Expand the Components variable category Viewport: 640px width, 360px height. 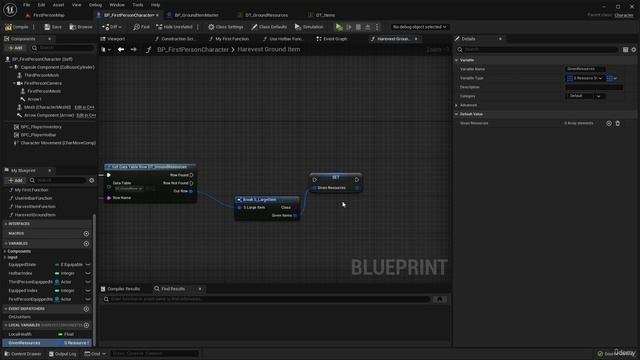pyautogui.click(x=5, y=251)
